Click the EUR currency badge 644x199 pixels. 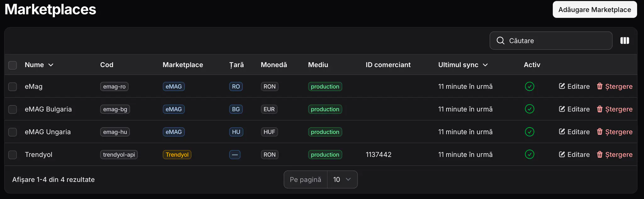click(x=269, y=109)
